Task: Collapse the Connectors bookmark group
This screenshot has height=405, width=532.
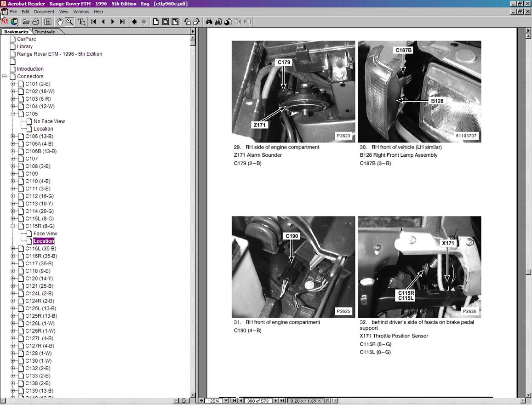Action: (x=5, y=77)
